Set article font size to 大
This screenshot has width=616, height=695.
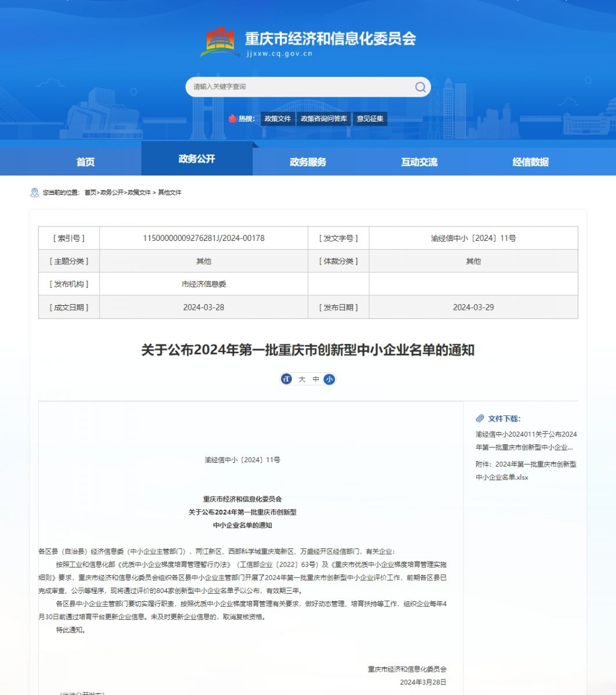point(302,379)
